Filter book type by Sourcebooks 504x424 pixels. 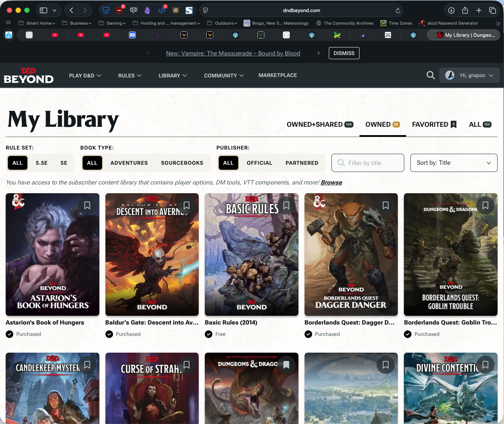coord(182,163)
